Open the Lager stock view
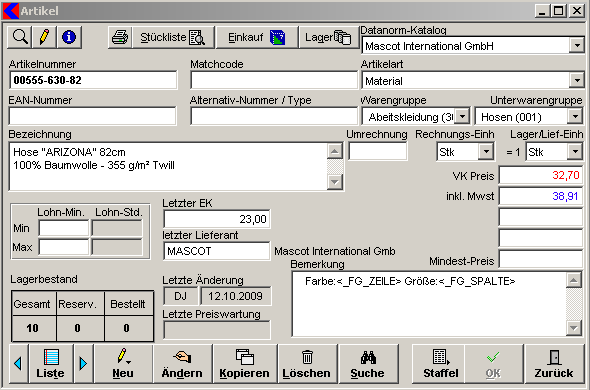This screenshot has width=590, height=390. (328, 37)
